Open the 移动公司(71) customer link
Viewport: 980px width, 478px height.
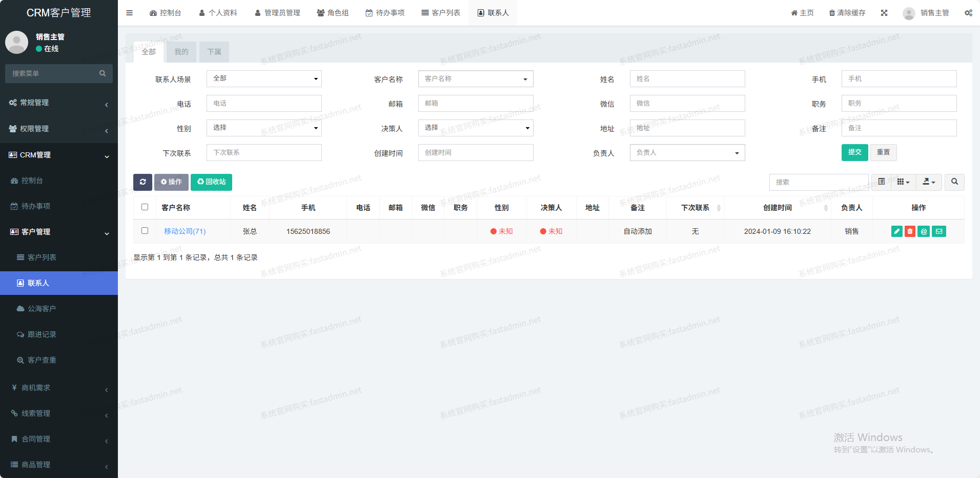(x=185, y=231)
